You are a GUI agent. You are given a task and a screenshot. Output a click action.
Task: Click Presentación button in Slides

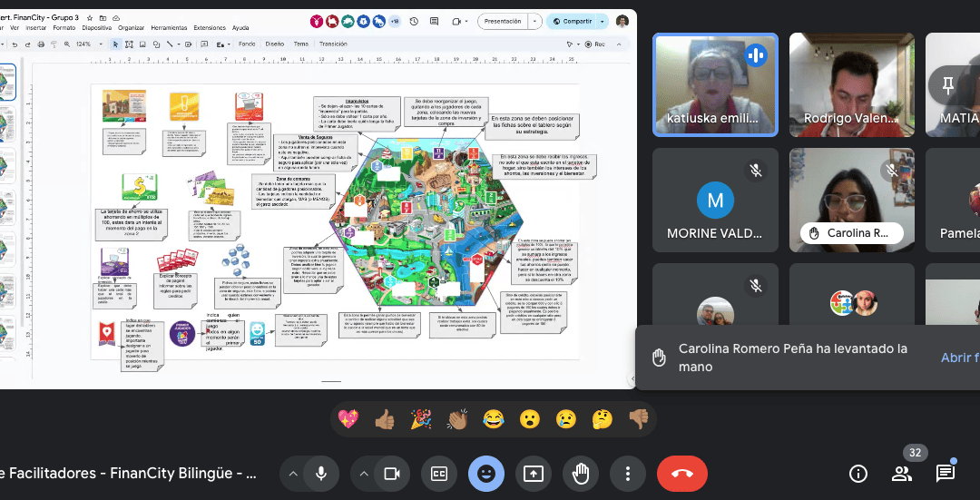503,21
